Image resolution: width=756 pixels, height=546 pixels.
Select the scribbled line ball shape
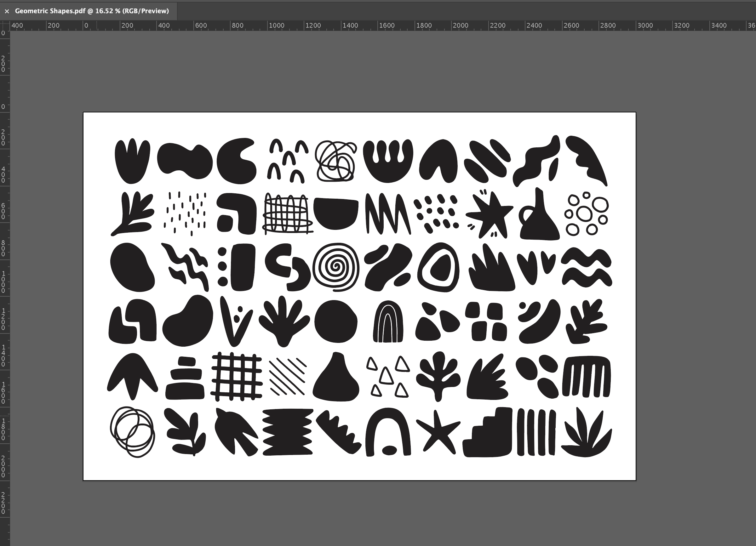coord(336,161)
